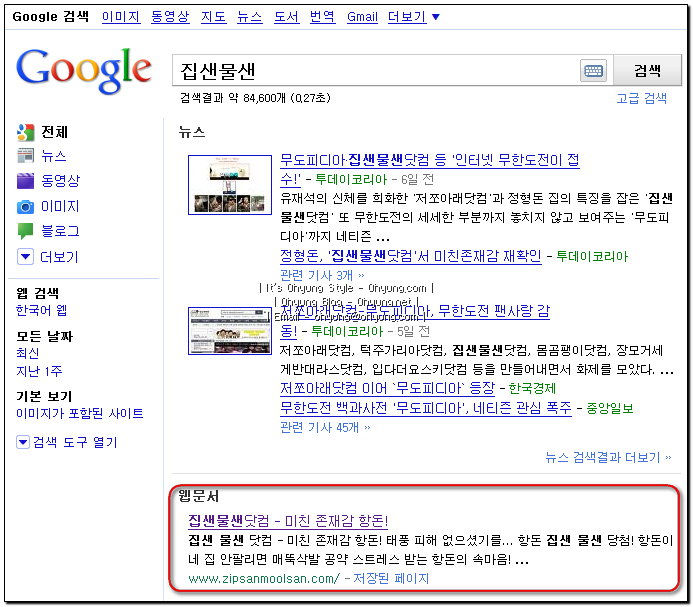Click the Google logo
The height and width of the screenshot is (607, 693).
(x=84, y=70)
